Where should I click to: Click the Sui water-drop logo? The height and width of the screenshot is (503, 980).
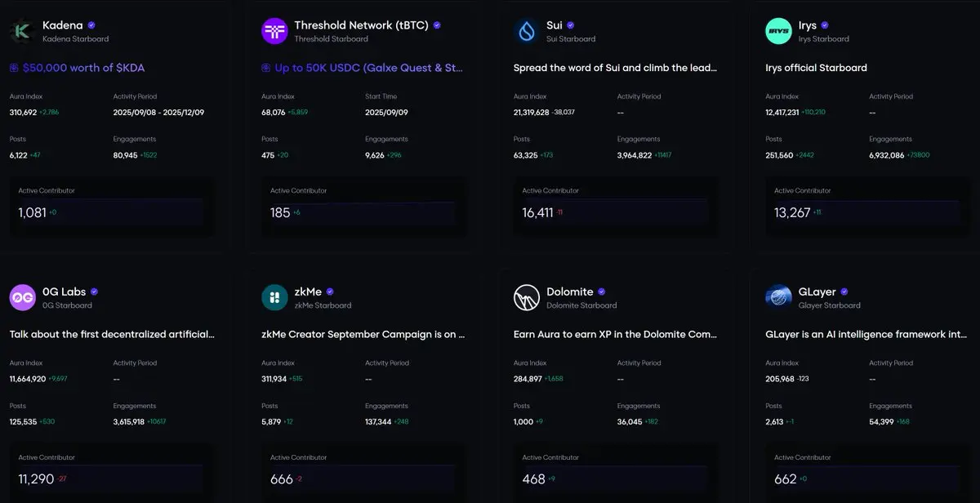pos(527,31)
